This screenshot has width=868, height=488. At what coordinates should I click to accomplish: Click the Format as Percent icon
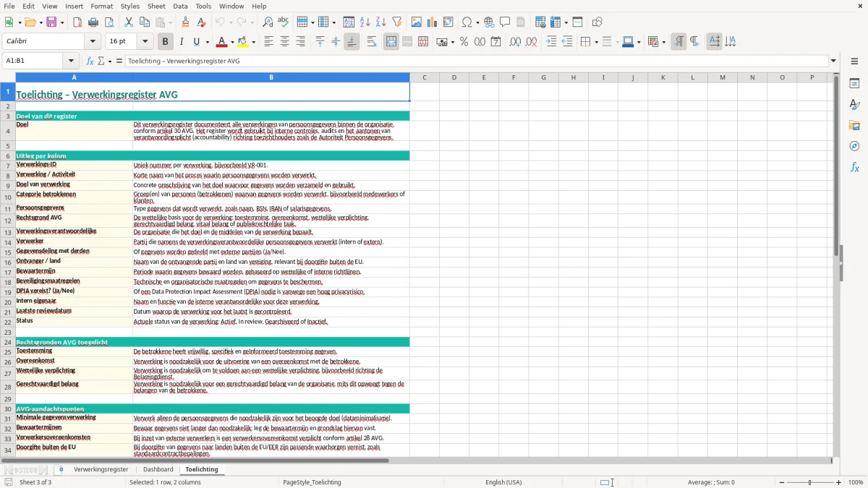tap(464, 42)
